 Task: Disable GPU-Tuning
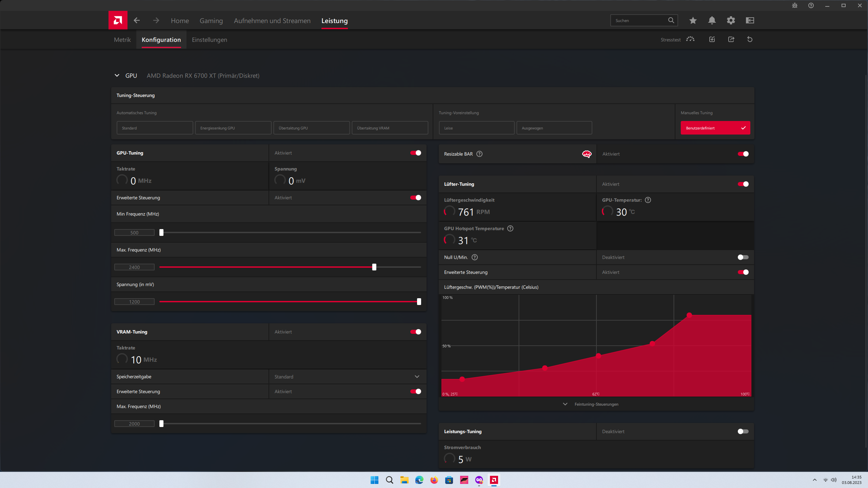pyautogui.click(x=415, y=153)
